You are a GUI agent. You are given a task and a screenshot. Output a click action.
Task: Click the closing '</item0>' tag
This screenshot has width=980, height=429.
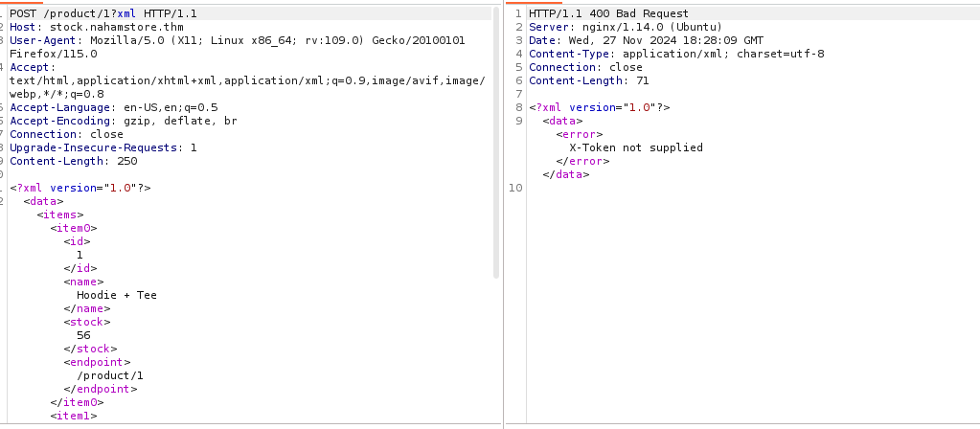(x=77, y=403)
